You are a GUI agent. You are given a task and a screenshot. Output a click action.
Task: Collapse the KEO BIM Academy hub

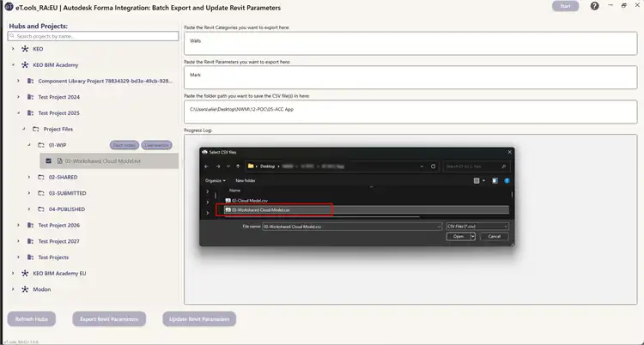(x=13, y=65)
